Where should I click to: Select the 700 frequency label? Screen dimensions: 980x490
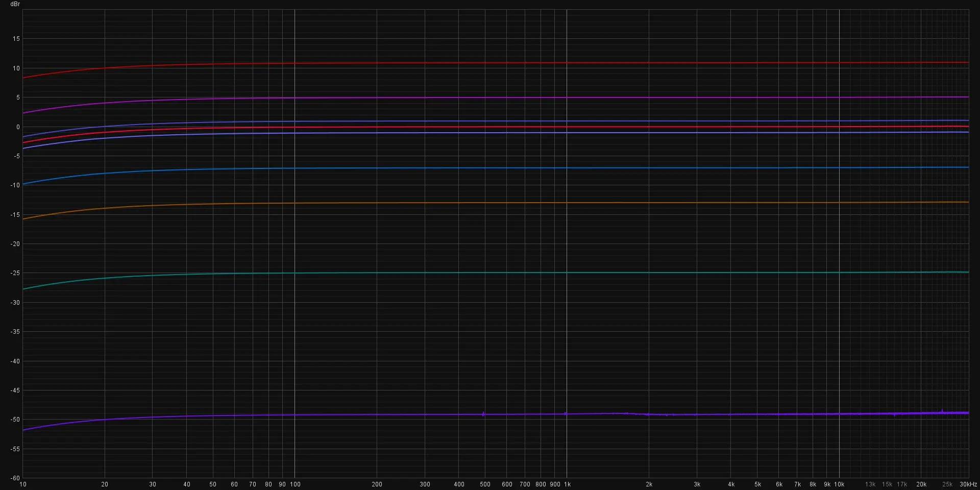525,484
